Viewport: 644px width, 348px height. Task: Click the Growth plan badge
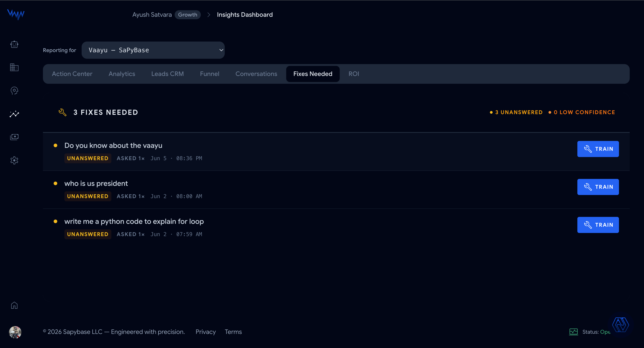188,15
